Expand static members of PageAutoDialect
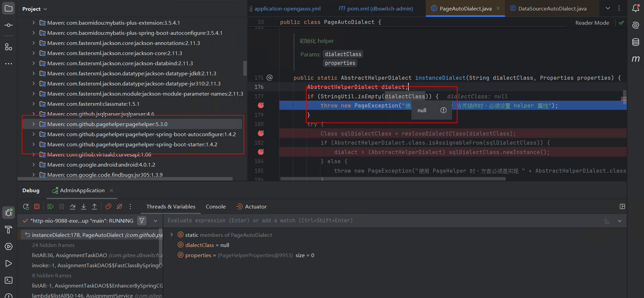The image size is (644, 298). [171, 235]
